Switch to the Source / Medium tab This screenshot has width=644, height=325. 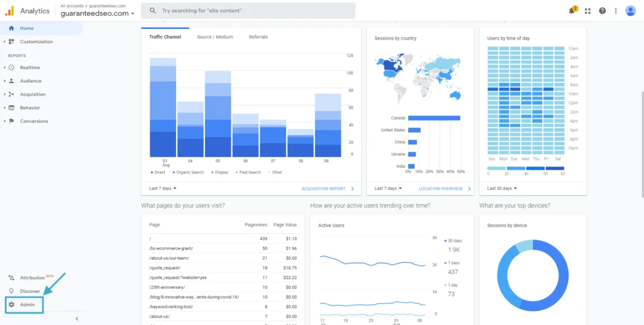pyautogui.click(x=214, y=37)
